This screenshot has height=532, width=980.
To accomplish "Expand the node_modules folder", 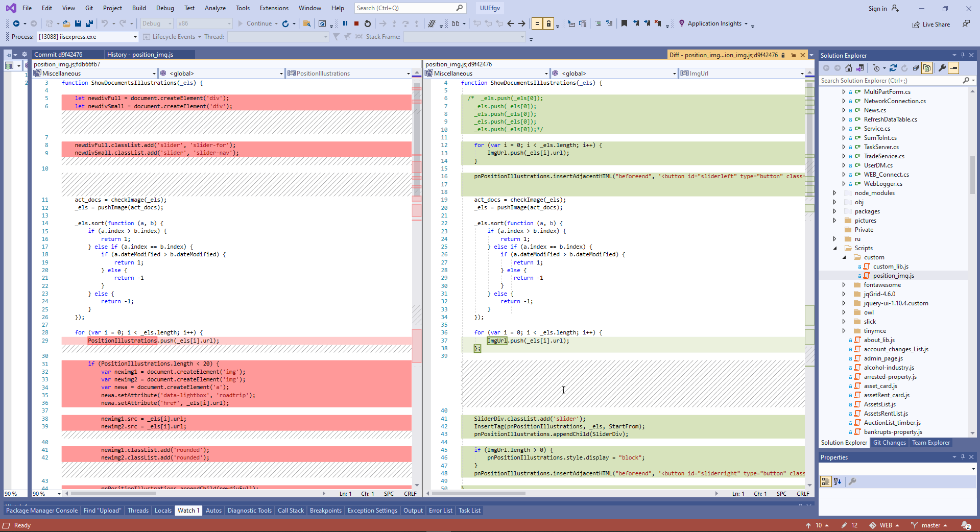I will click(835, 193).
